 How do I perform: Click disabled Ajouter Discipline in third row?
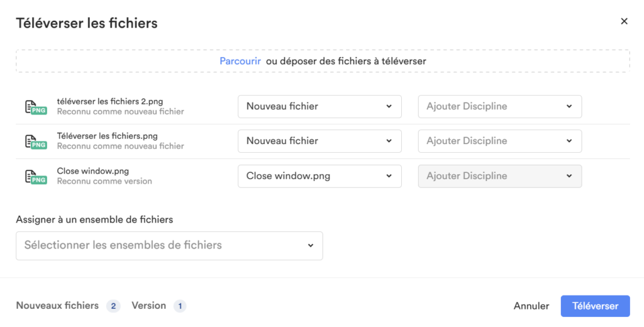(x=500, y=176)
